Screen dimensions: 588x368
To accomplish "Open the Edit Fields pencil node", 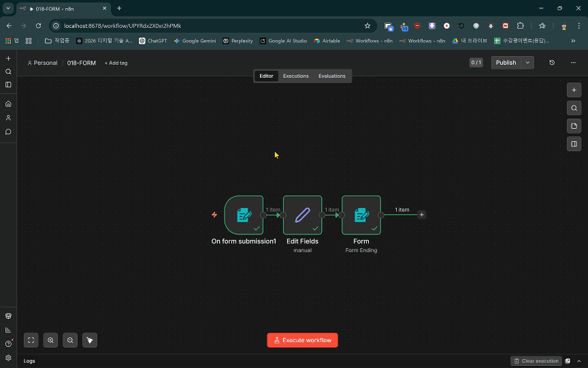I will tap(302, 215).
